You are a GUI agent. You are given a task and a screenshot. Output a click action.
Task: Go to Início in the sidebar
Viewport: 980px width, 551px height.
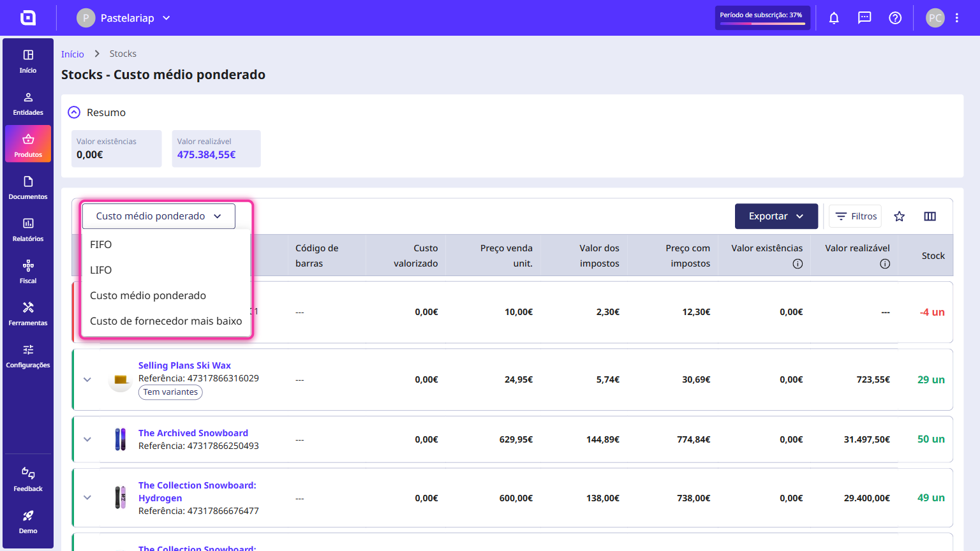point(28,62)
